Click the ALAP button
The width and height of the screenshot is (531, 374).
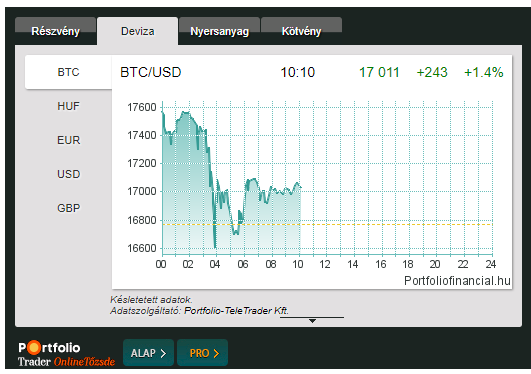[148, 353]
